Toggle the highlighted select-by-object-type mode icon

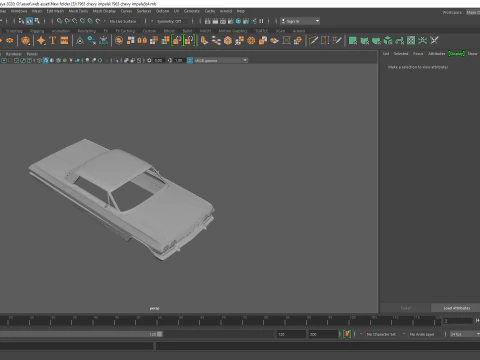[29, 21]
